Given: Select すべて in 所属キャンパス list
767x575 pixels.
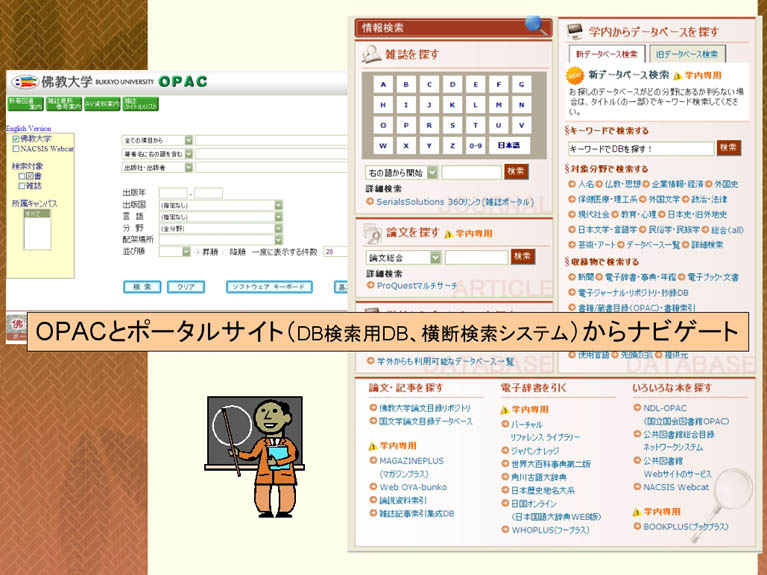Looking at the screenshot, I should click(x=37, y=214).
